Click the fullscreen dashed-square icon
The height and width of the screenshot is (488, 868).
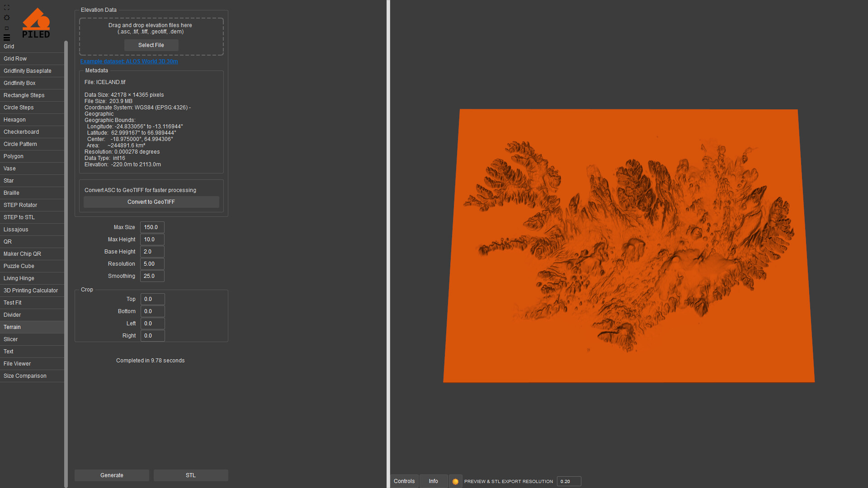(x=7, y=8)
